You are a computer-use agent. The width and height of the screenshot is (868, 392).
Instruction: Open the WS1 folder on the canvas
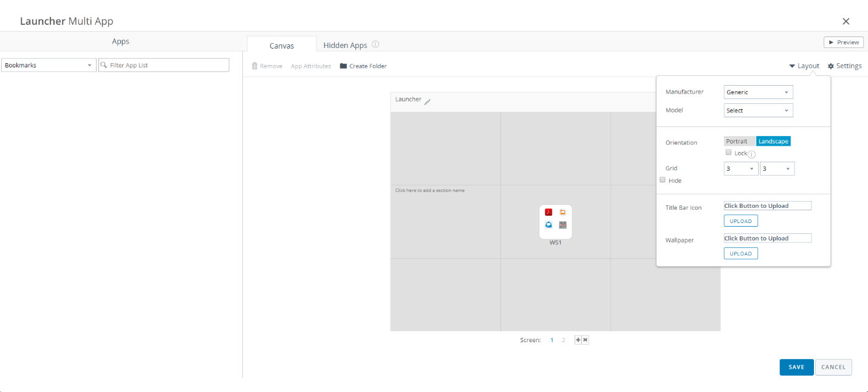[556, 222]
